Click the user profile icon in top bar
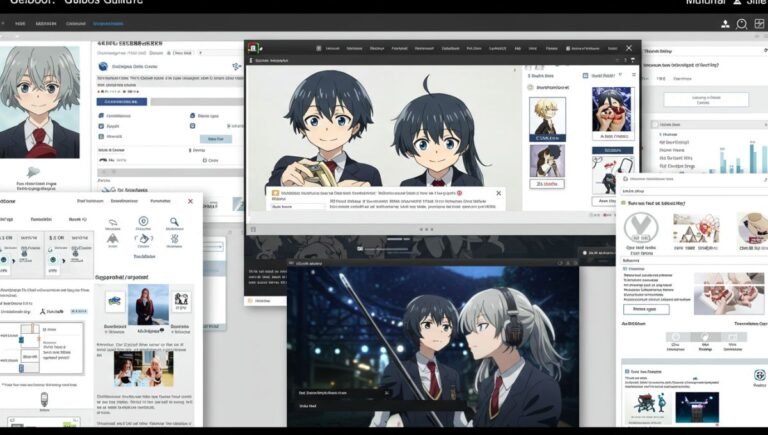This screenshot has width=768, height=435. click(725, 24)
